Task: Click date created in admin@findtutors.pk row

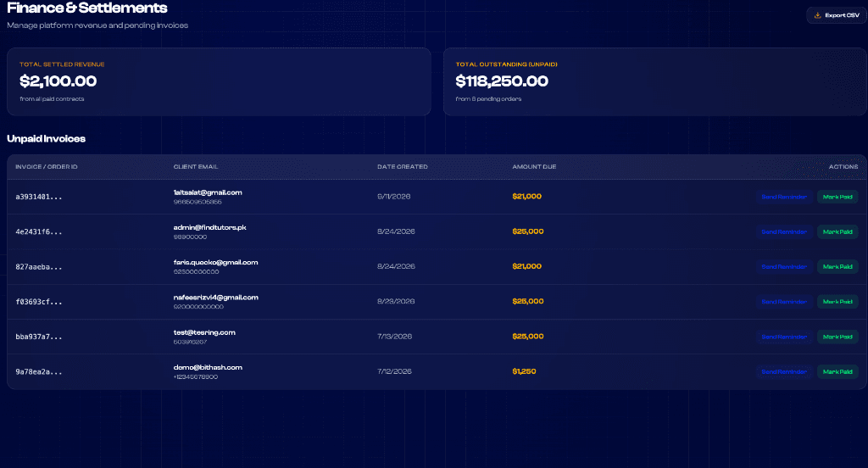Action: pos(397,231)
